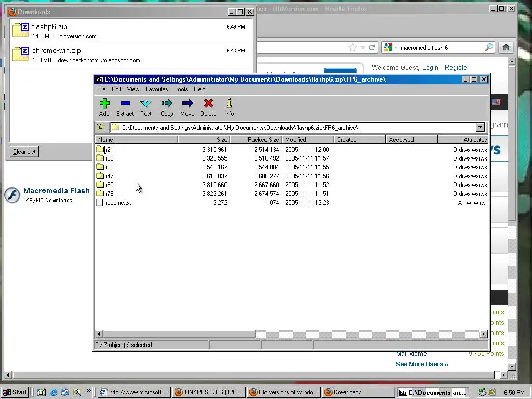
Task: Click the Start button
Action: click(x=15, y=392)
